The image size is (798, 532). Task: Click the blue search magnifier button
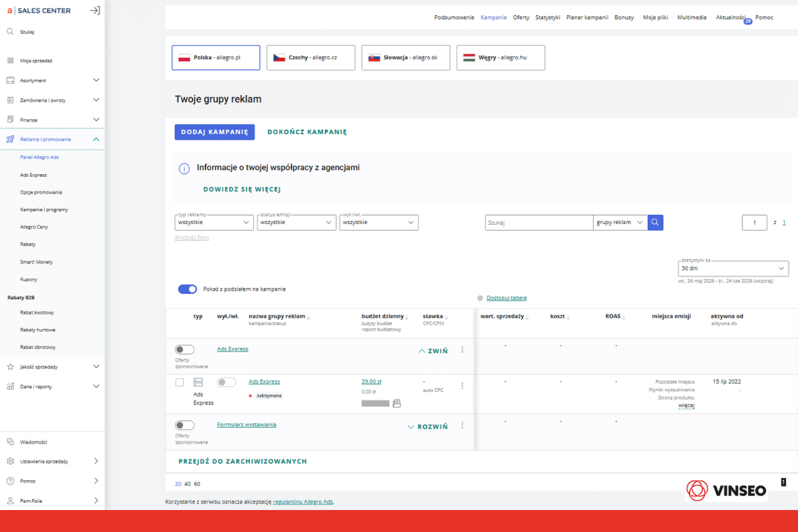[656, 223]
